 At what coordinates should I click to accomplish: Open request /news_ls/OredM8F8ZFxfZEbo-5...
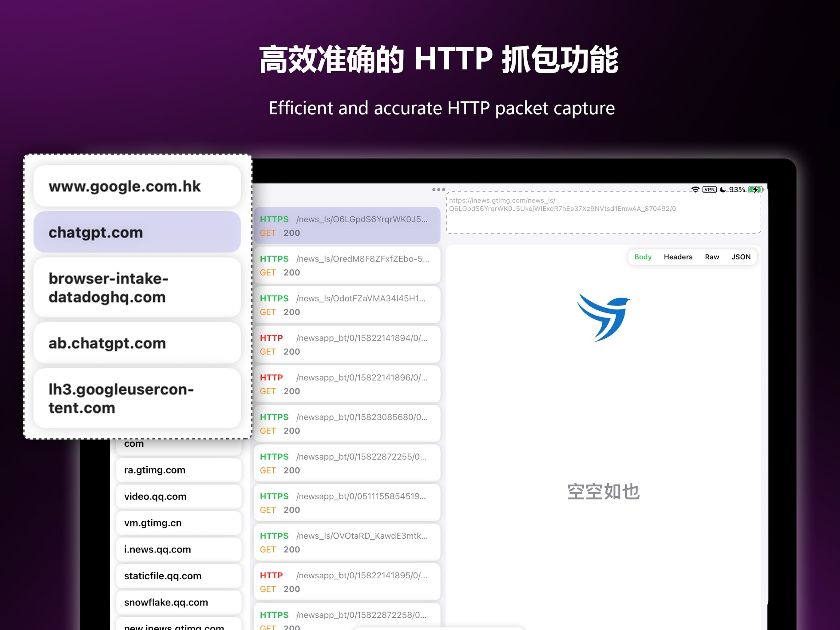(347, 265)
